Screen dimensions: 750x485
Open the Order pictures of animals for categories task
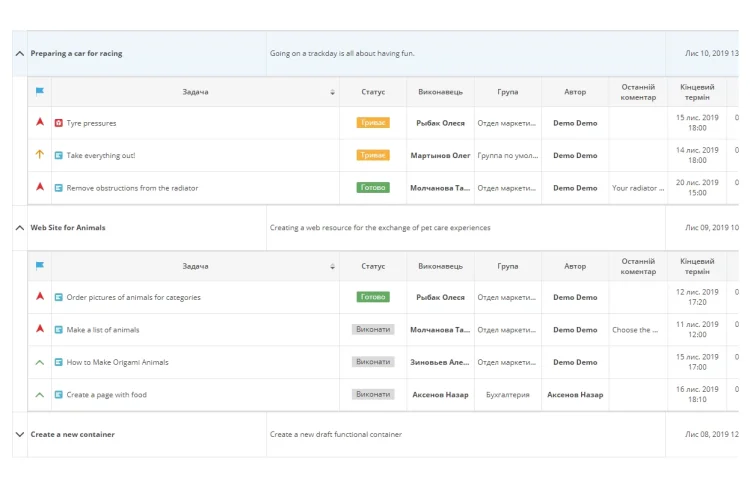point(133,297)
